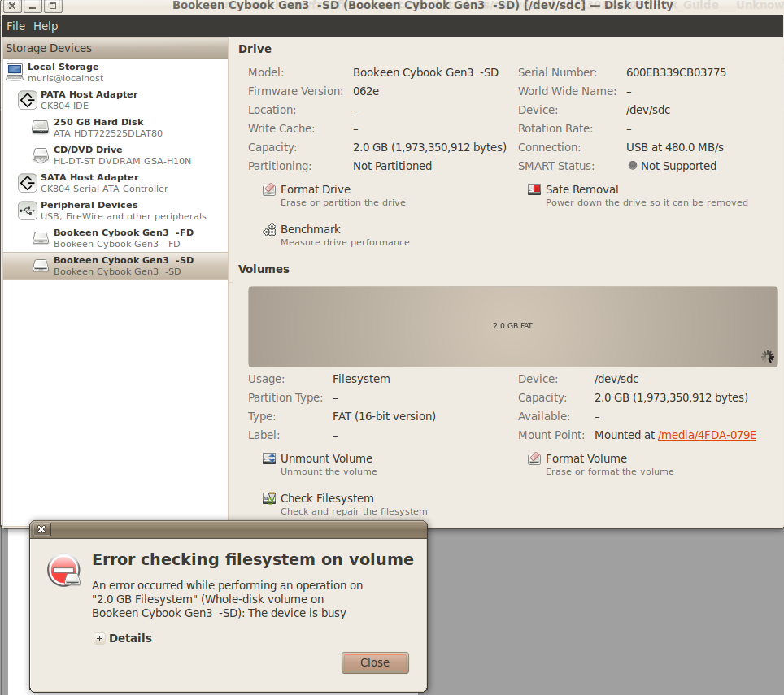The image size is (784, 695).
Task: Click the SATA Host Adapter icon
Action: [28, 182]
